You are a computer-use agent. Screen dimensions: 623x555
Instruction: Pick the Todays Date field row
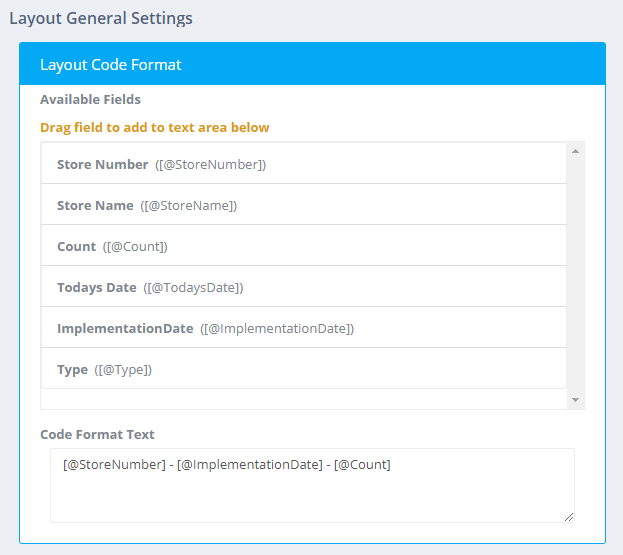tap(303, 287)
